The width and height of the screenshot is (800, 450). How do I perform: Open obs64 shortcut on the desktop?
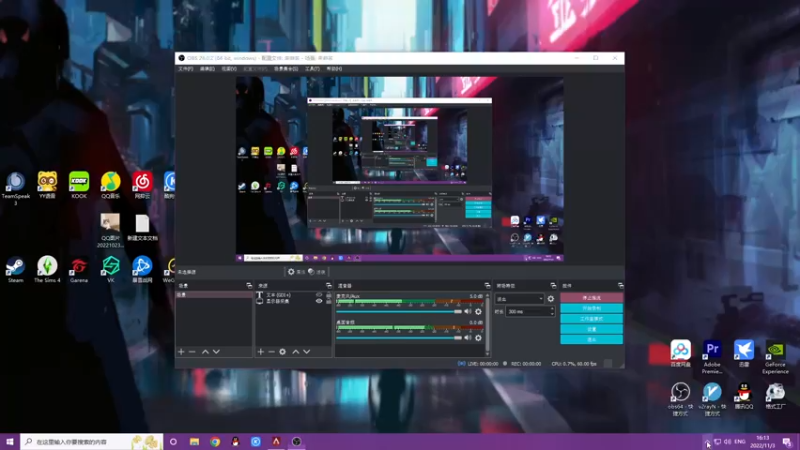[x=681, y=399]
